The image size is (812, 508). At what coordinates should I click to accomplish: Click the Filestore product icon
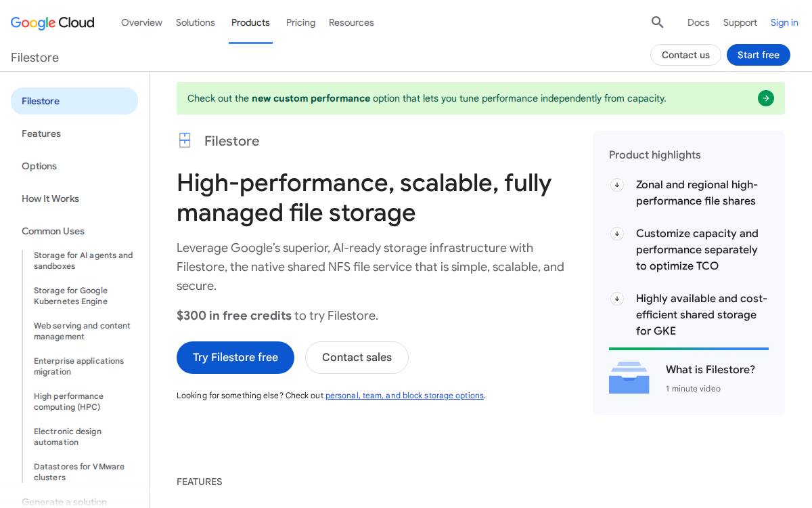pos(185,140)
